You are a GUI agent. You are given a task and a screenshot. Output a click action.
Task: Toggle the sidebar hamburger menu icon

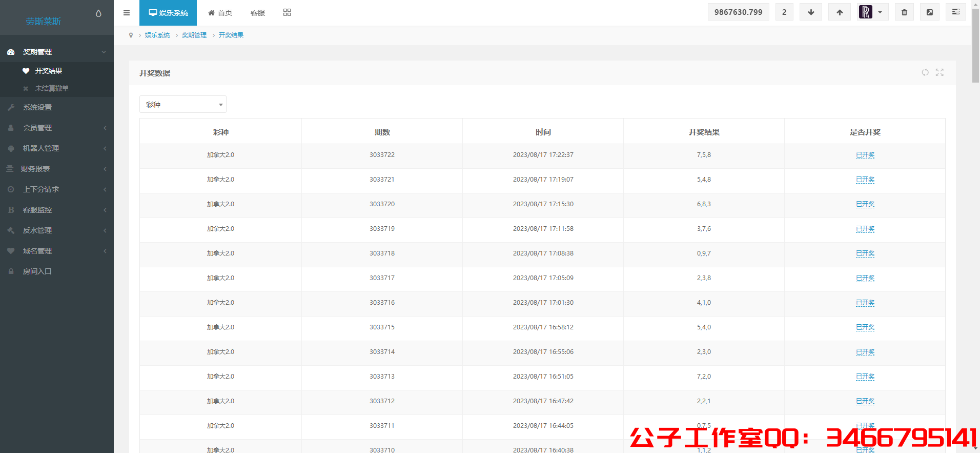[127, 13]
